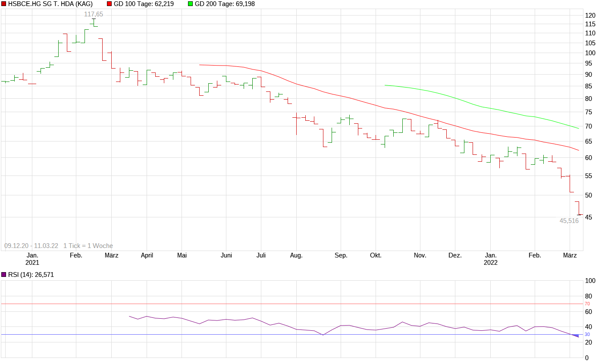
Task: Click the 'April' x-axis label
Action: 147,255
